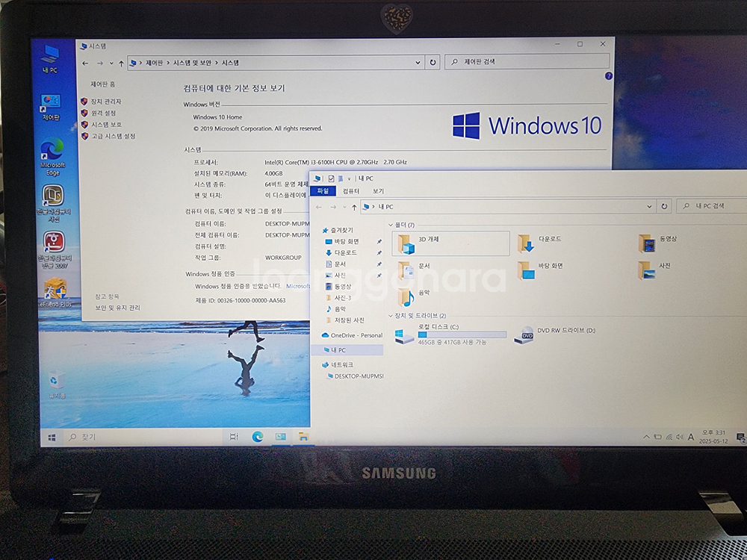Open the System window help icon
Screen dimensions: 747x560
pyautogui.click(x=608, y=75)
